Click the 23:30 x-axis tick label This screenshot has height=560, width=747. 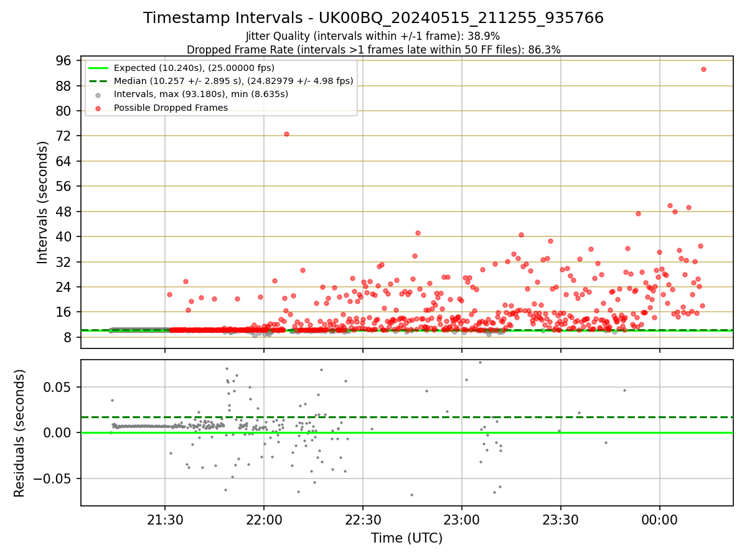pos(561,519)
